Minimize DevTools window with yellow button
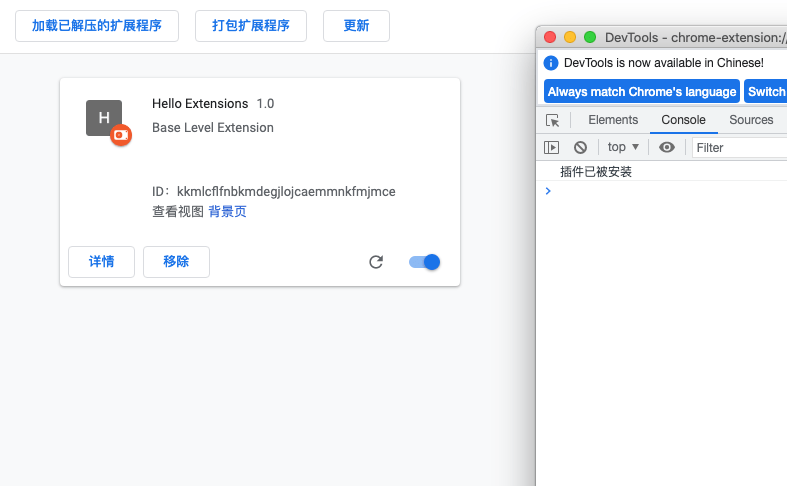Viewport: 787px width, 486px height. [x=570, y=37]
